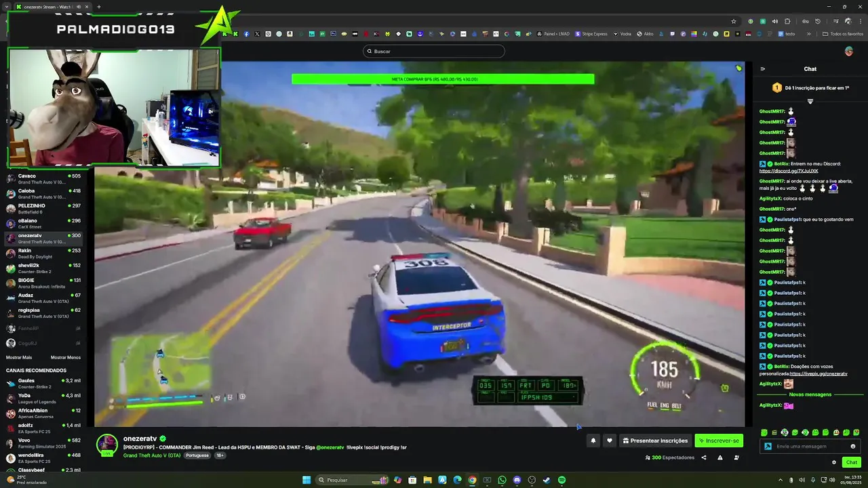Open PELEZINHO channel in sidebar

tap(43, 209)
